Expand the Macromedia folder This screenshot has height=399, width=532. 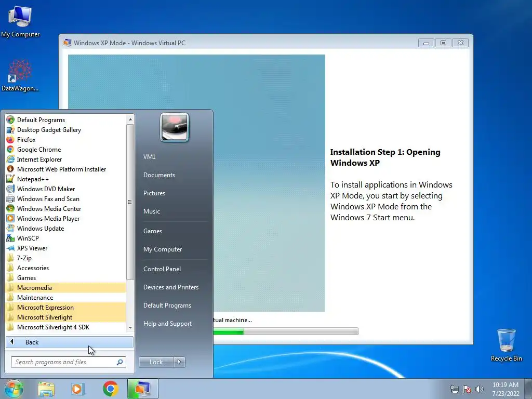tap(66, 287)
